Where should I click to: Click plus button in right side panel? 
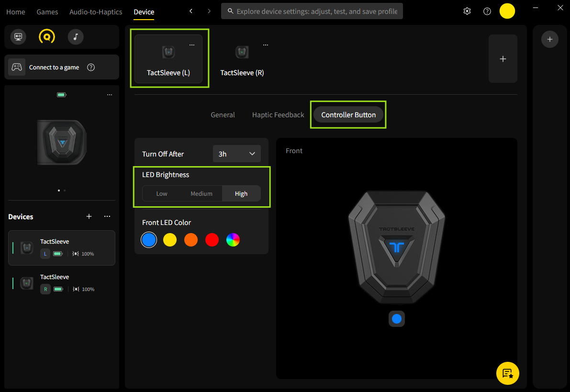pos(549,39)
